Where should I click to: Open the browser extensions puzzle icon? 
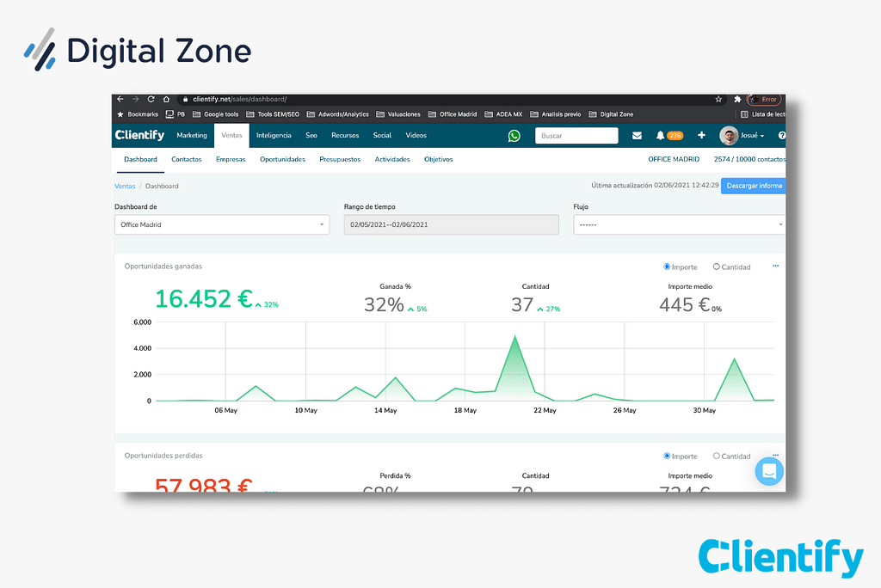coord(737,100)
